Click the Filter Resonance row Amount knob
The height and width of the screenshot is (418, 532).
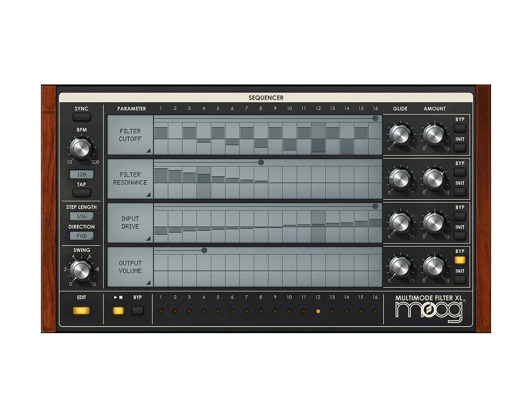click(434, 179)
